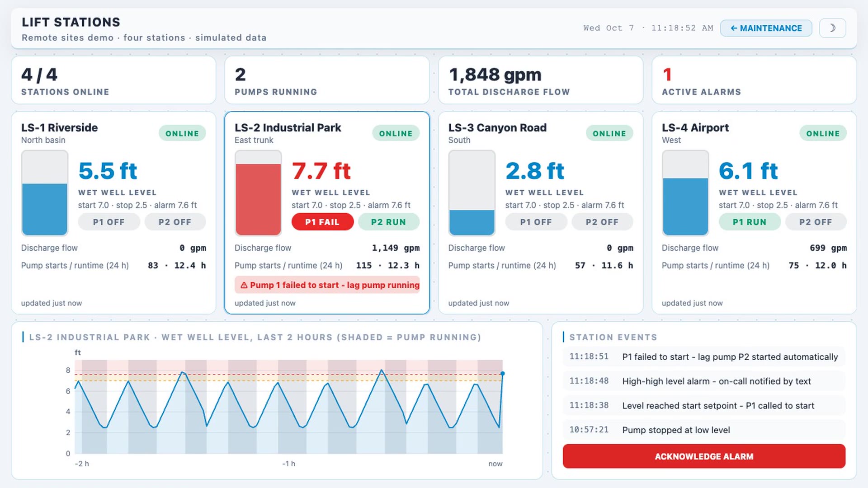Viewport: 868px width, 488px height.
Task: Click the 7.7 ft level reading
Action: point(321,171)
